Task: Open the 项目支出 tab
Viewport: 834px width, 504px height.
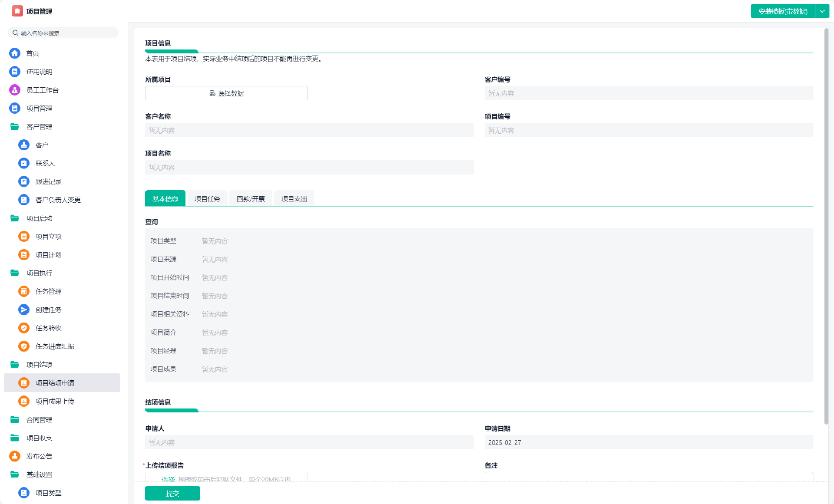Action: pos(294,199)
